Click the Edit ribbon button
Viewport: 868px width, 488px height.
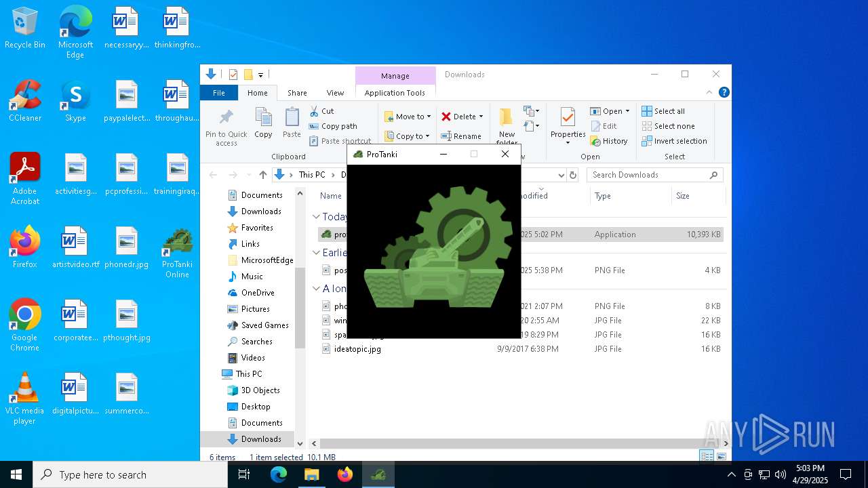click(604, 126)
